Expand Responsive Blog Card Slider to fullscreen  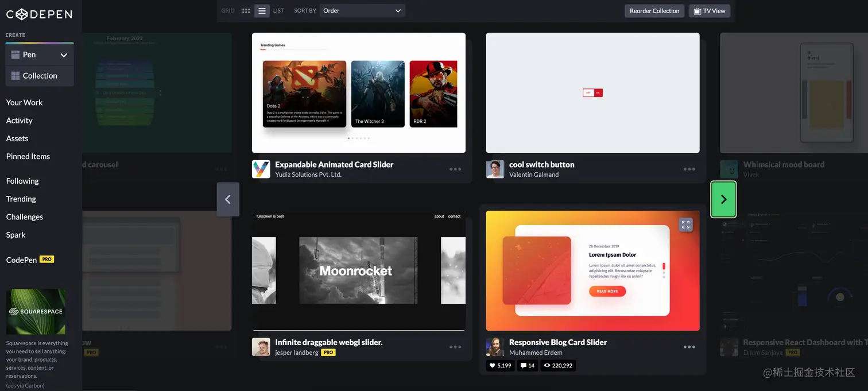click(685, 224)
